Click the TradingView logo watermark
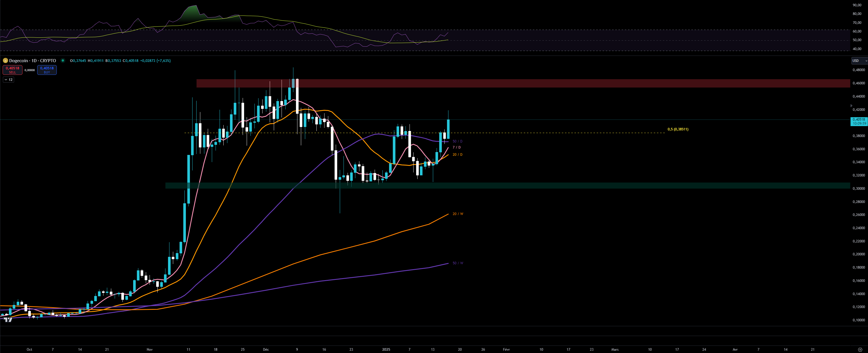This screenshot has width=868, height=353. pos(8,319)
